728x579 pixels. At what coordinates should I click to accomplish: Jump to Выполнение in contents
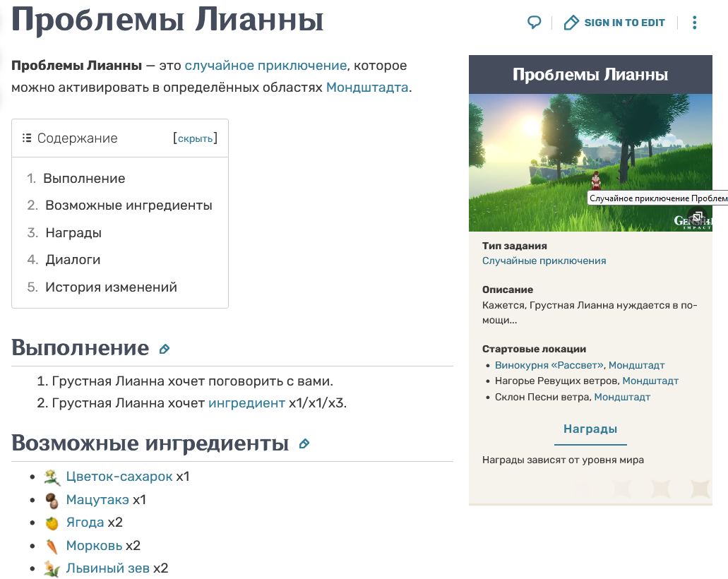coord(84,179)
